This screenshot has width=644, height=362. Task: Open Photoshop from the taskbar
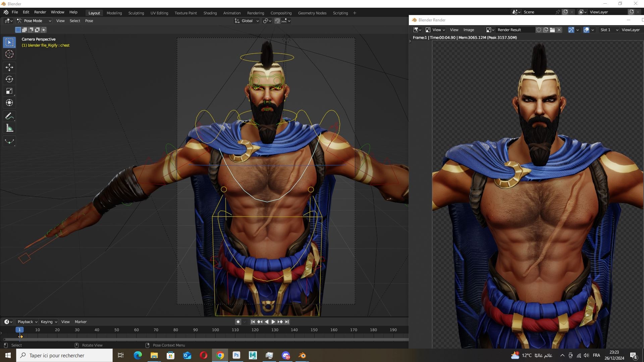tap(236, 355)
